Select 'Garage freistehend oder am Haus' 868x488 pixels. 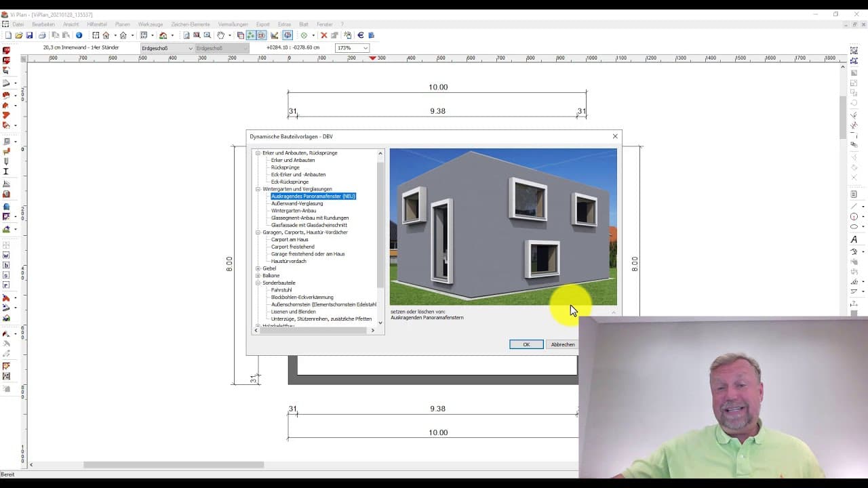(308, 254)
